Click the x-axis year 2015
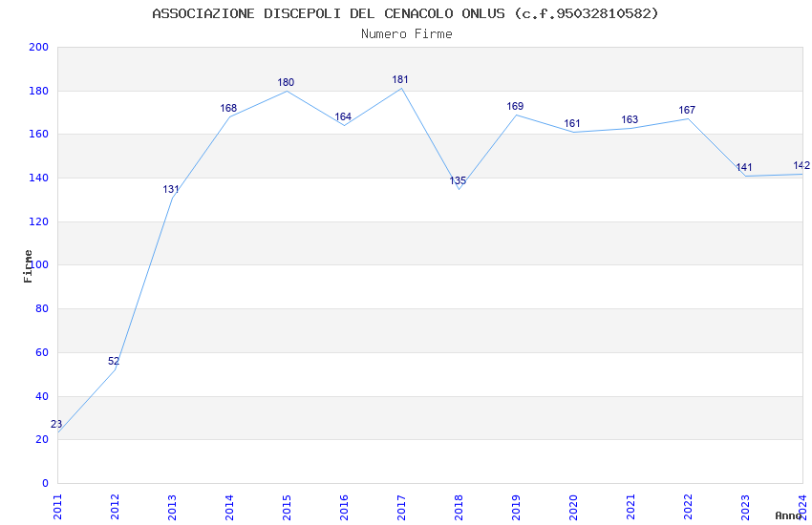 pyautogui.click(x=287, y=507)
